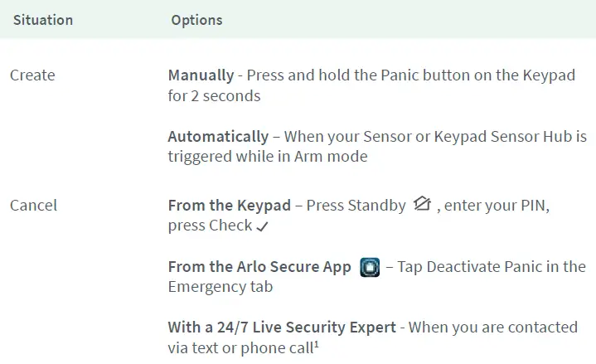
Task: Click the bold Automatically label
Action: [x=218, y=136]
